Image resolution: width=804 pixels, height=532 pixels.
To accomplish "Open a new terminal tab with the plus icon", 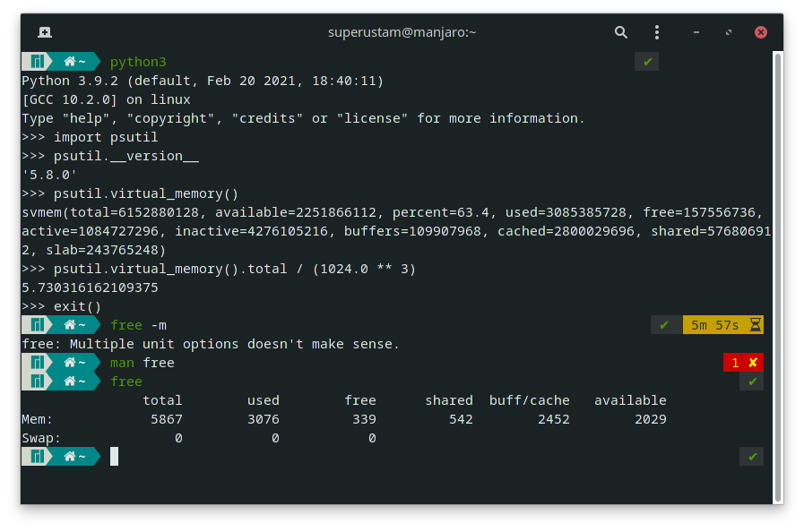I will click(45, 31).
